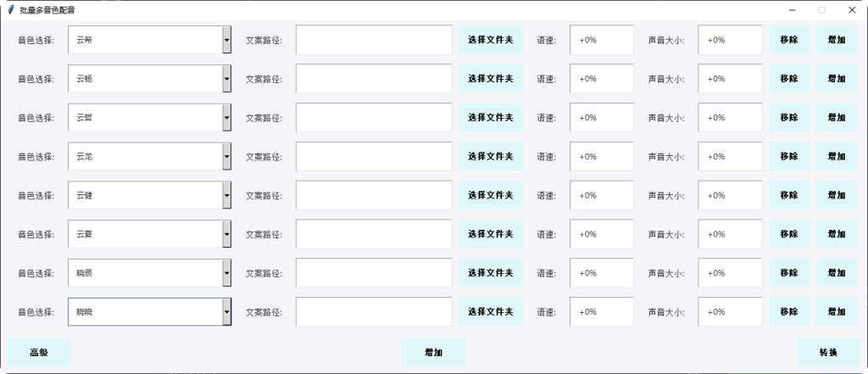Click 选择文件夹 button in the 云希 row
The width and height of the screenshot is (868, 374).
[491, 40]
